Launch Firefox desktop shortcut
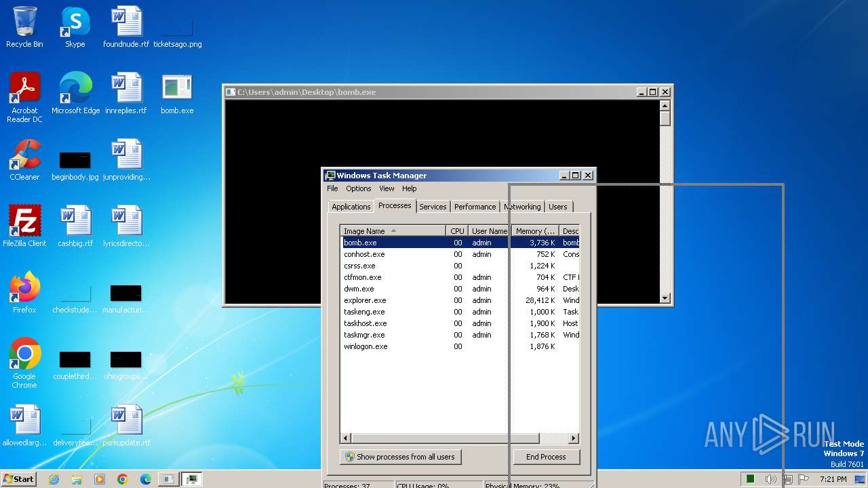The width and height of the screenshot is (868, 488). (x=24, y=293)
